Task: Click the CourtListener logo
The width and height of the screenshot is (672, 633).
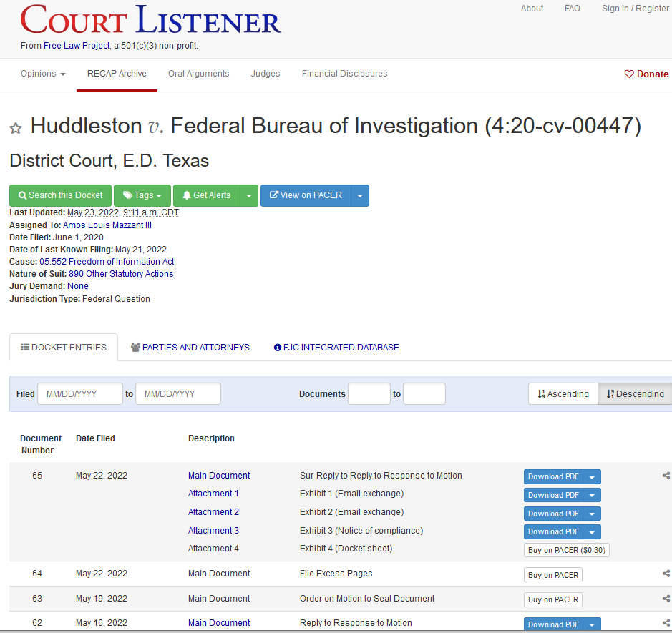Action: (150, 20)
